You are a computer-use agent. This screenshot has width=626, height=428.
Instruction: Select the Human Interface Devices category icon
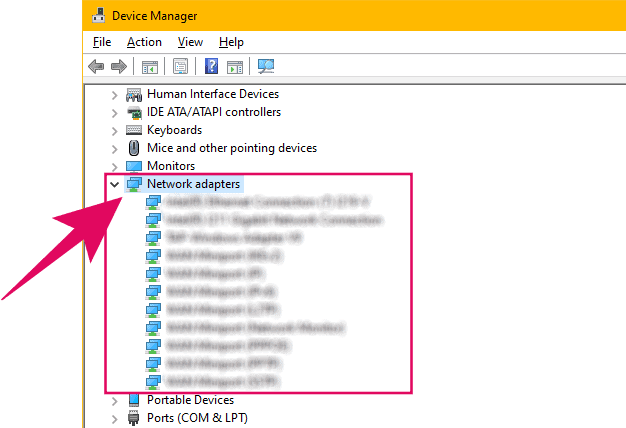tap(134, 95)
